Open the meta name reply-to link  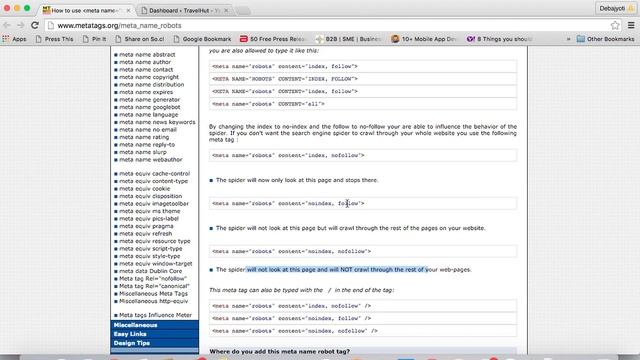pyautogui.click(x=147, y=144)
